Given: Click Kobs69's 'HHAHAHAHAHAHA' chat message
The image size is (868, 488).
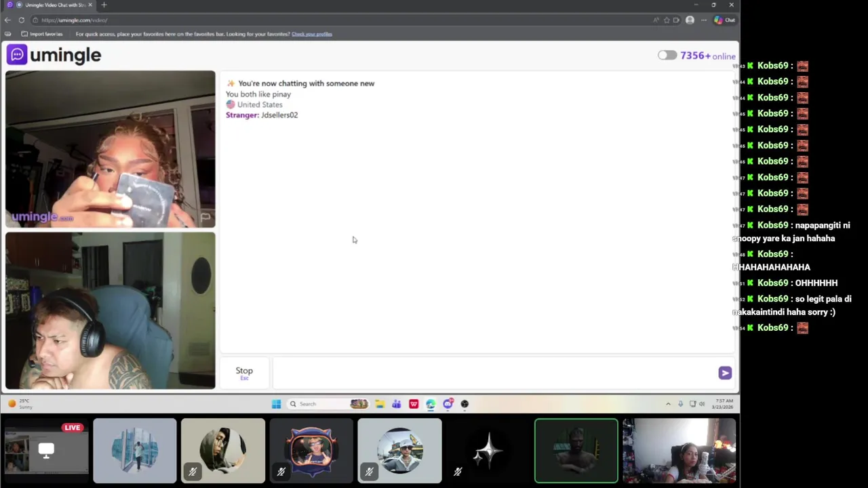Looking at the screenshot, I should pyautogui.click(x=771, y=267).
